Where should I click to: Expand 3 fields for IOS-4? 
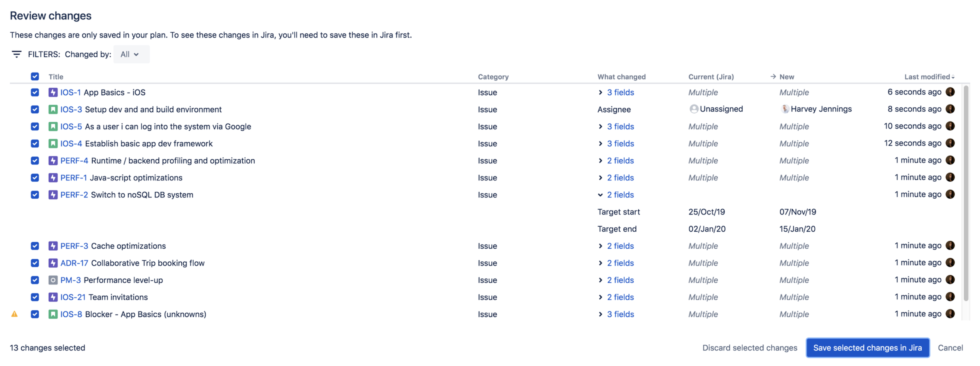pos(616,144)
